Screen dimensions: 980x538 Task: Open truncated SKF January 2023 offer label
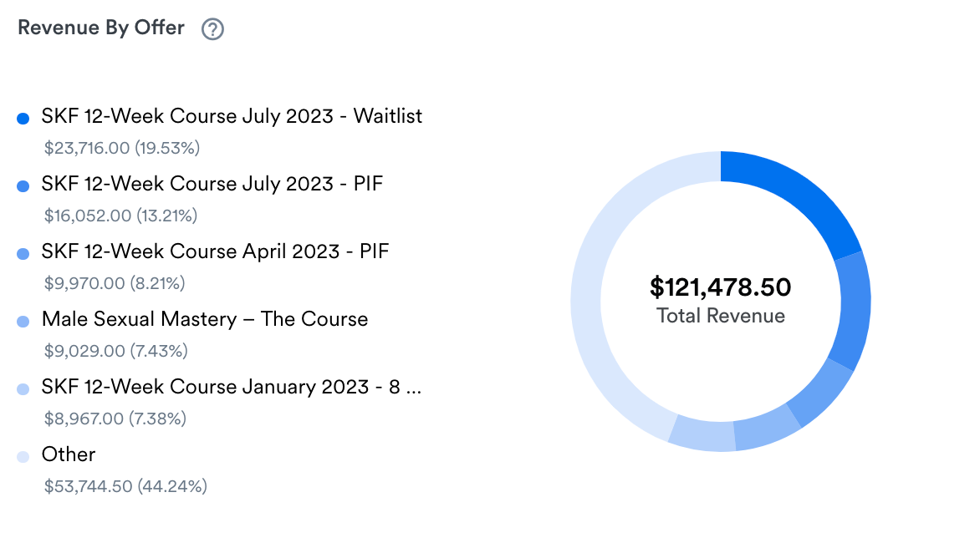click(x=231, y=387)
